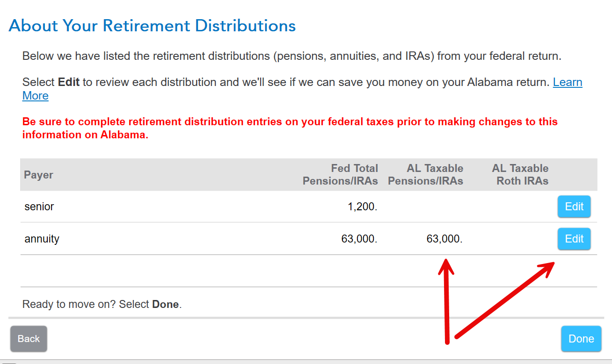
Task: Click the AL Taxable Pensions/IRAs column header
Action: [425, 175]
